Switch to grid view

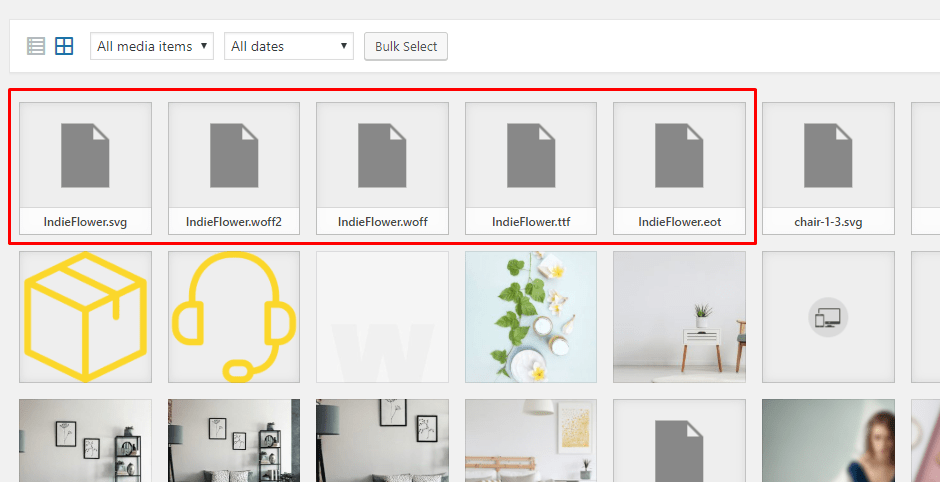point(64,46)
